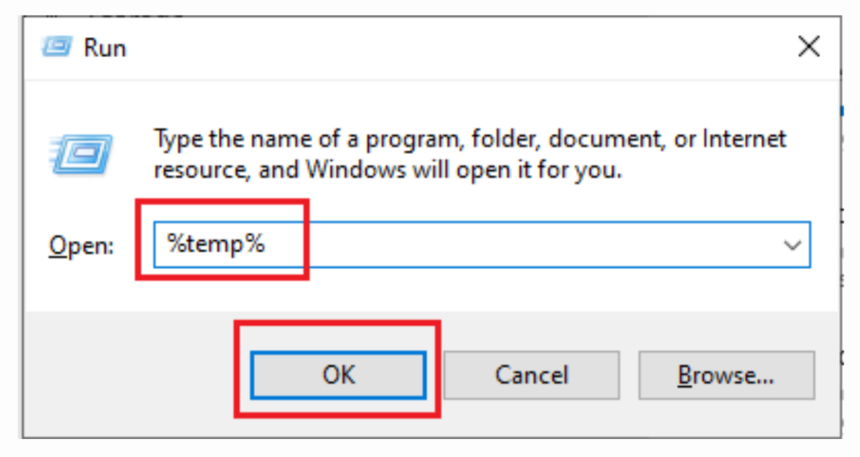Place cursor after the final % in field

click(x=267, y=244)
